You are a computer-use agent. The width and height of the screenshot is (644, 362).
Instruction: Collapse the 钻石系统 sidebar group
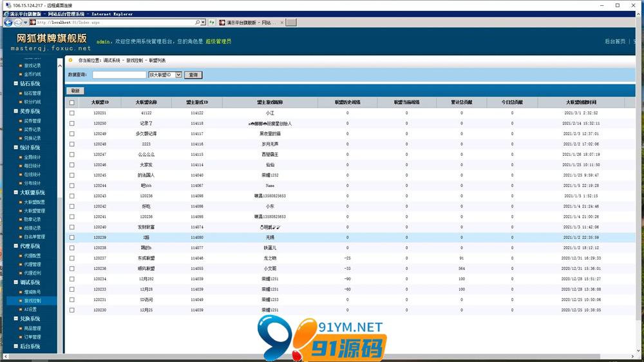click(16, 83)
